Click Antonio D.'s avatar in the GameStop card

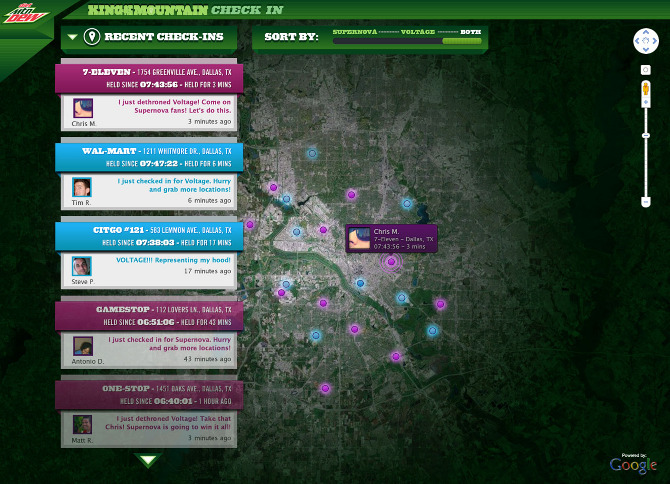(83, 346)
